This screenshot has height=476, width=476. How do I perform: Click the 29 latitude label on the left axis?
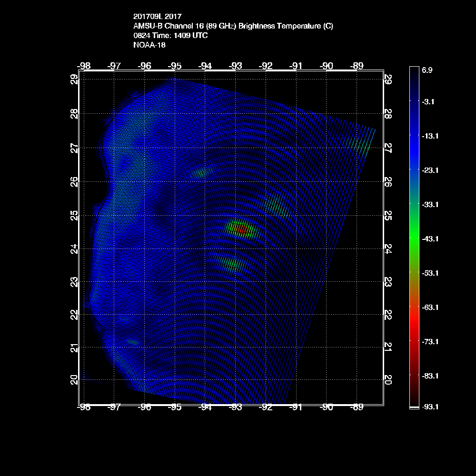[74, 79]
